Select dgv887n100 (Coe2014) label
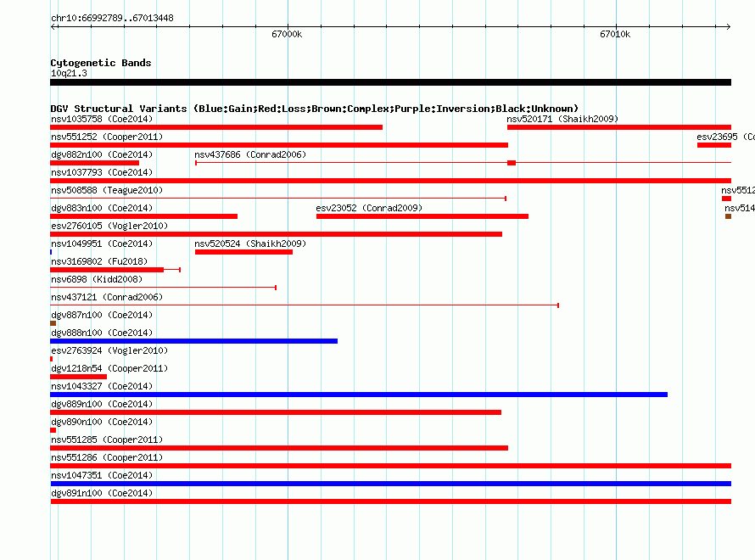Screen dimensions: 755x560 click(x=102, y=315)
